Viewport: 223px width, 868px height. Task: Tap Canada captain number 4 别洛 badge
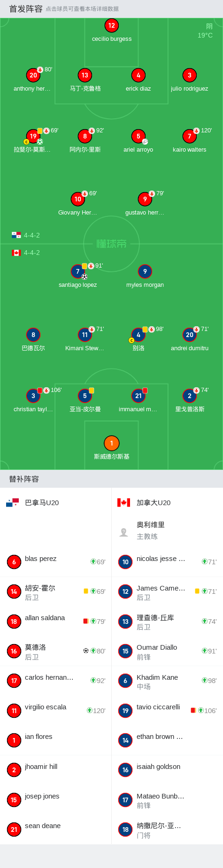point(138,335)
